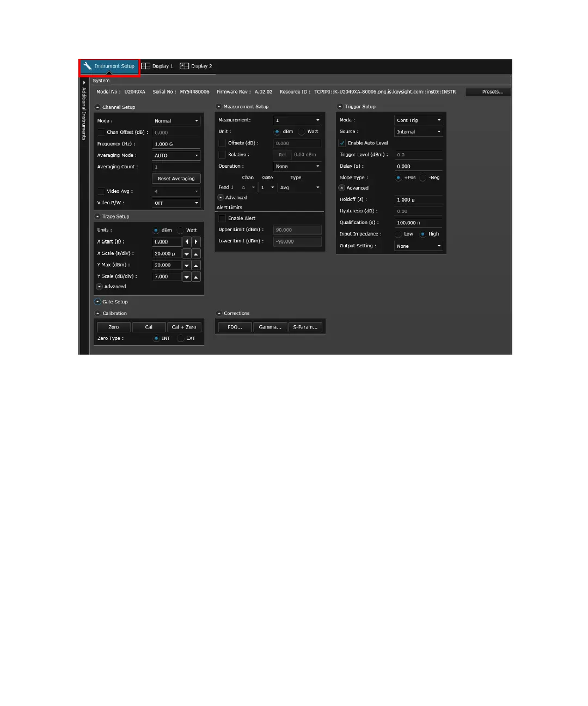Increase Y Max with up arrow
The width and height of the screenshot is (588, 706).
click(x=196, y=265)
